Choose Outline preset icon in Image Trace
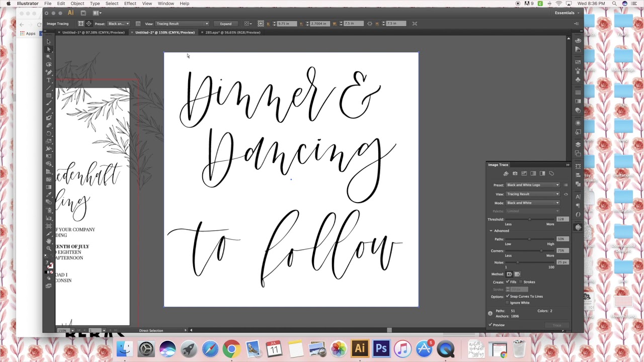 [x=551, y=173]
